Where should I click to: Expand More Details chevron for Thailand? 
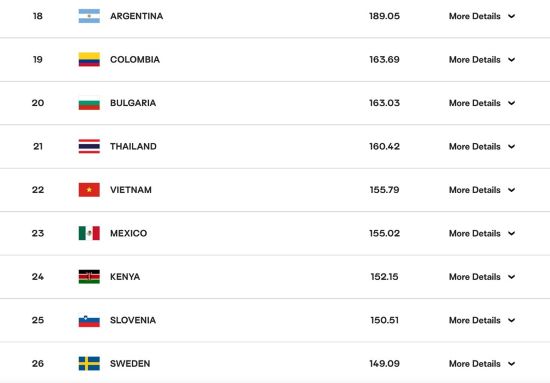[x=512, y=147]
